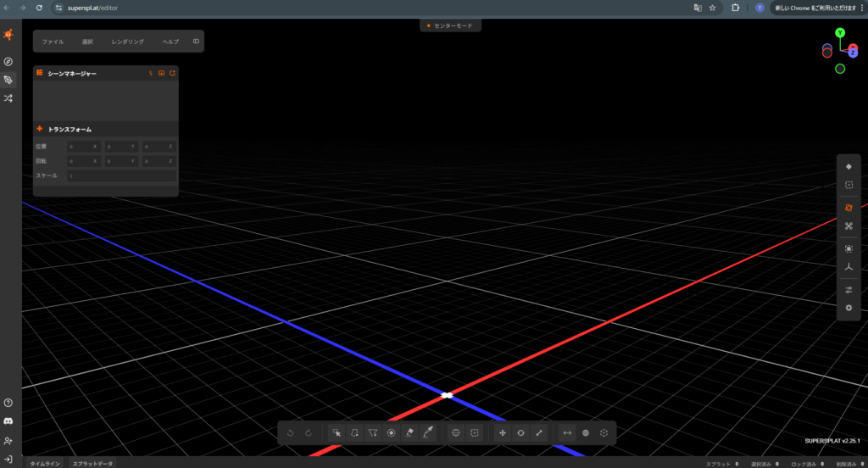Open the Chrome extensions puzzle icon
Image resolution: width=868 pixels, height=468 pixels.
tap(735, 8)
